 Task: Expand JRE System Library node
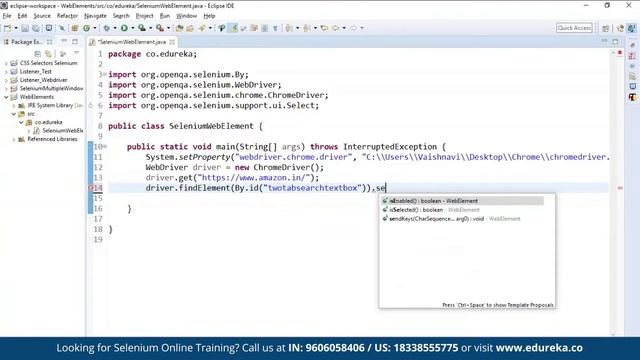coord(14,105)
